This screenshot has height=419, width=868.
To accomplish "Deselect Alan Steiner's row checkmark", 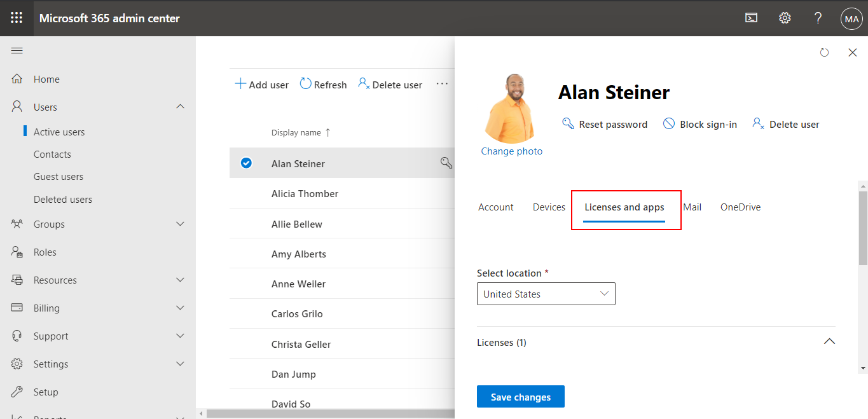I will point(246,163).
